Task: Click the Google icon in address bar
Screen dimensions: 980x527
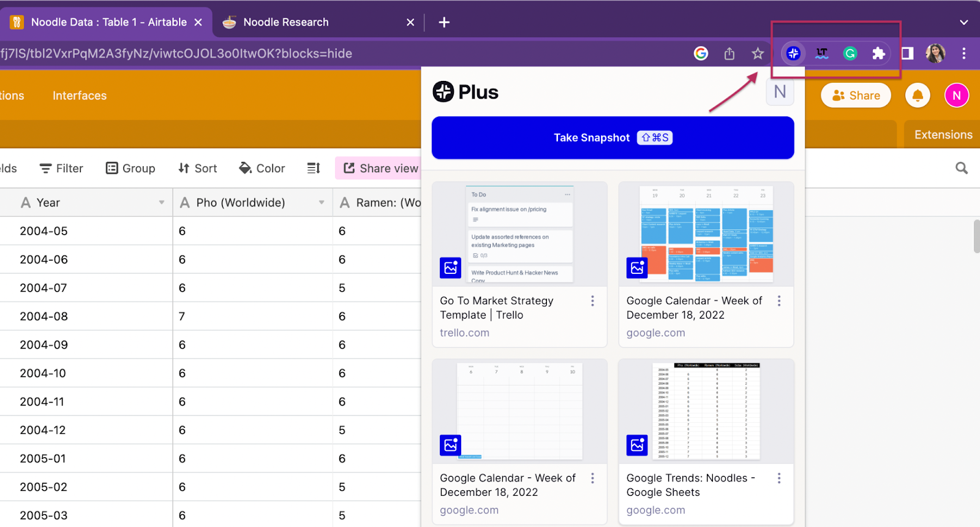Action: point(701,53)
